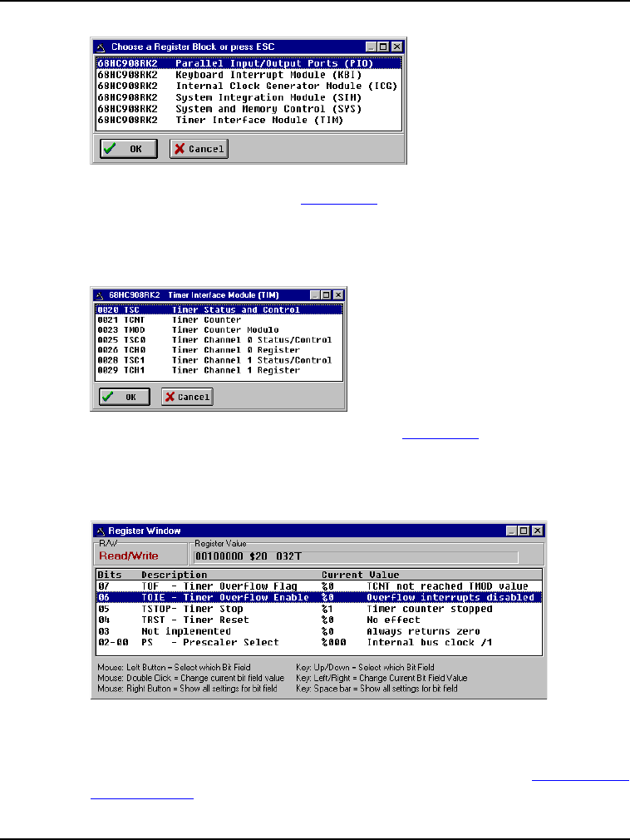The width and height of the screenshot is (630, 840).
Task: Choose 0029 TCH1 Timer Channel 1 Register
Action: point(219,370)
